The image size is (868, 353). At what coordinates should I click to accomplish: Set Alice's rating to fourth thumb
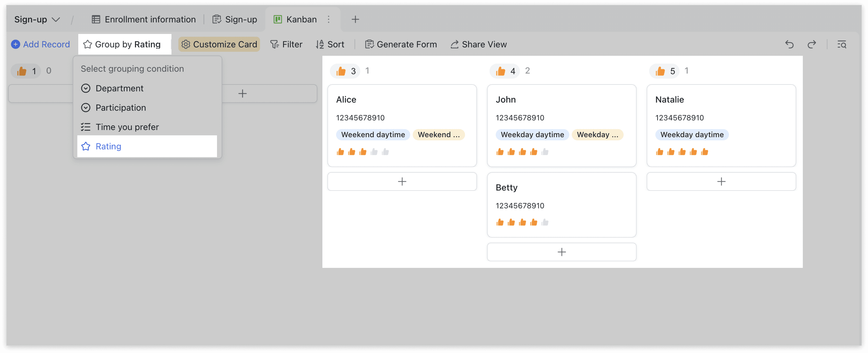pyautogui.click(x=374, y=152)
